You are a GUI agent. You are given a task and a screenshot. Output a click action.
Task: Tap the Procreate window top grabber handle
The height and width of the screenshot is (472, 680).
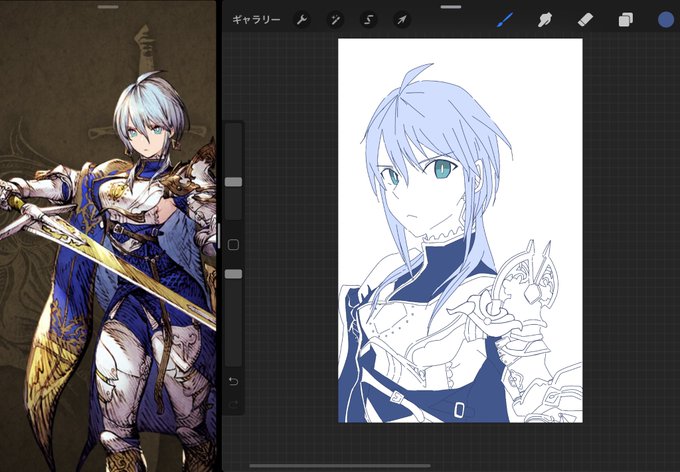click(x=451, y=7)
